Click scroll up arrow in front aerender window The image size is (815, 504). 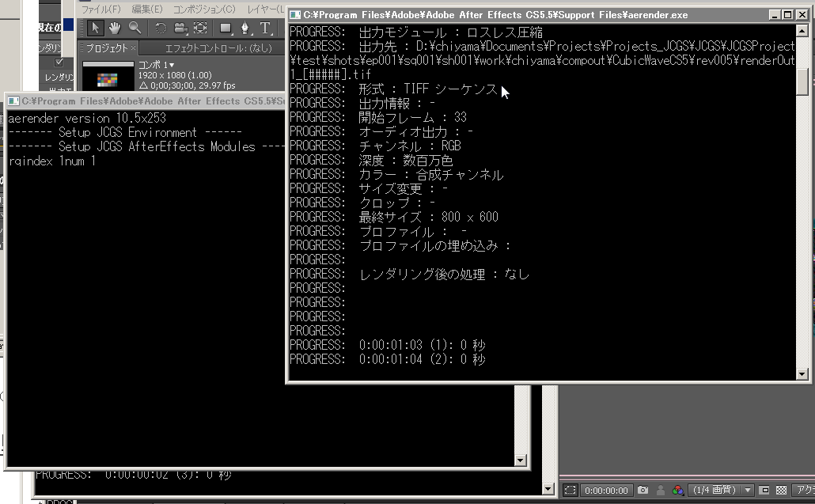(x=802, y=31)
